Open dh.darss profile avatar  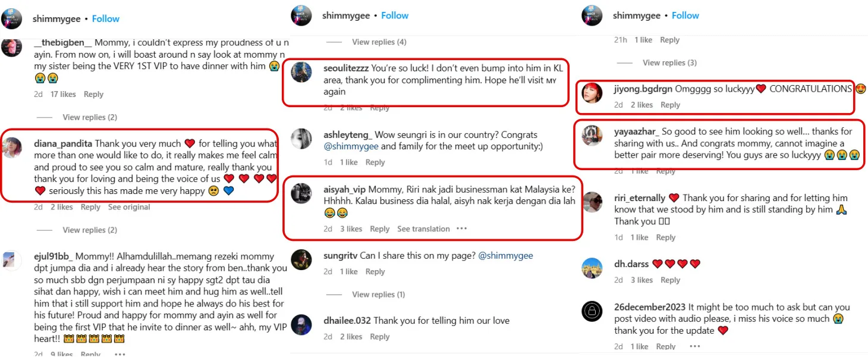tap(592, 268)
